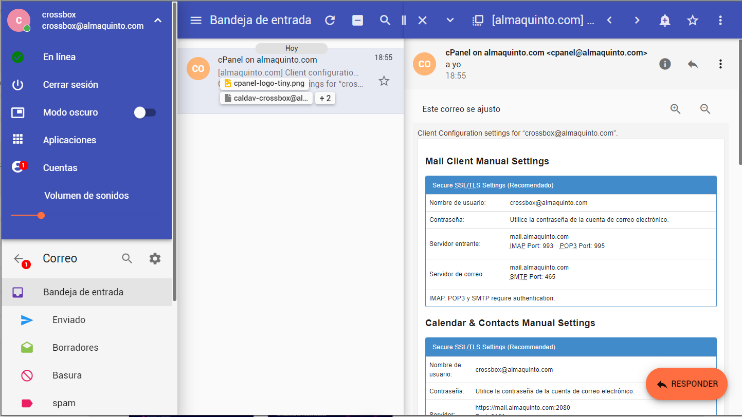
Task: Toggle the hamburger menu beside Bandeja de entrada
Action: click(x=195, y=20)
